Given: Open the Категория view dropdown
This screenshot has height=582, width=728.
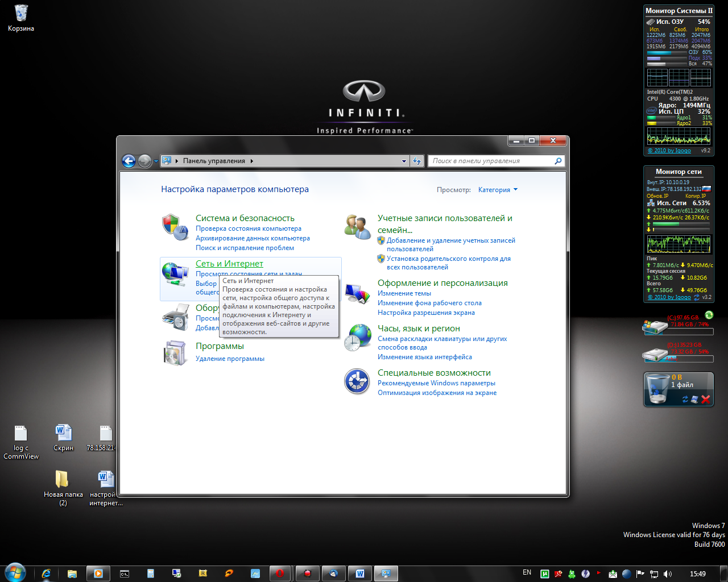Looking at the screenshot, I should (498, 190).
